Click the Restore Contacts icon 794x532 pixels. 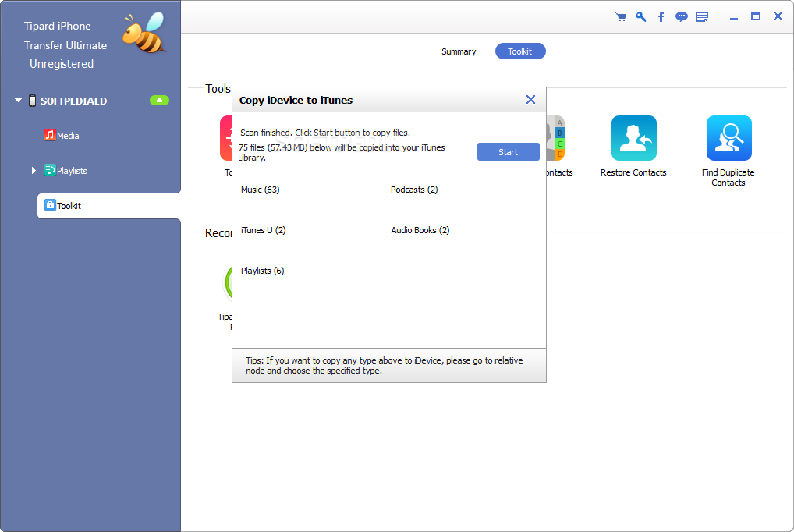coord(633,138)
